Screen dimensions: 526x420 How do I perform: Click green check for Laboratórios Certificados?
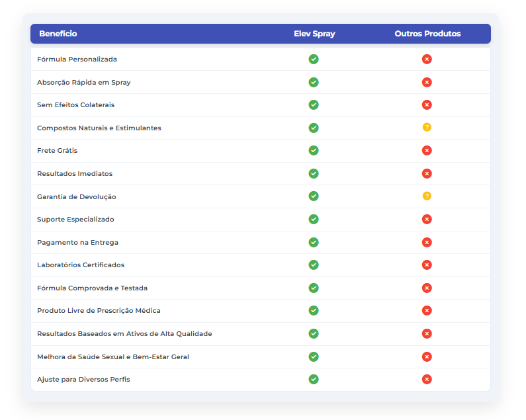click(314, 265)
